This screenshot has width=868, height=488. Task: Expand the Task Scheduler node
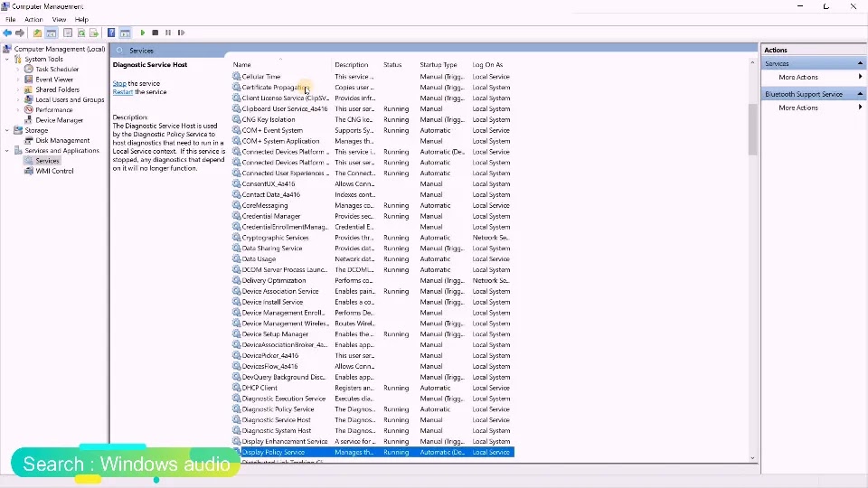(18, 70)
